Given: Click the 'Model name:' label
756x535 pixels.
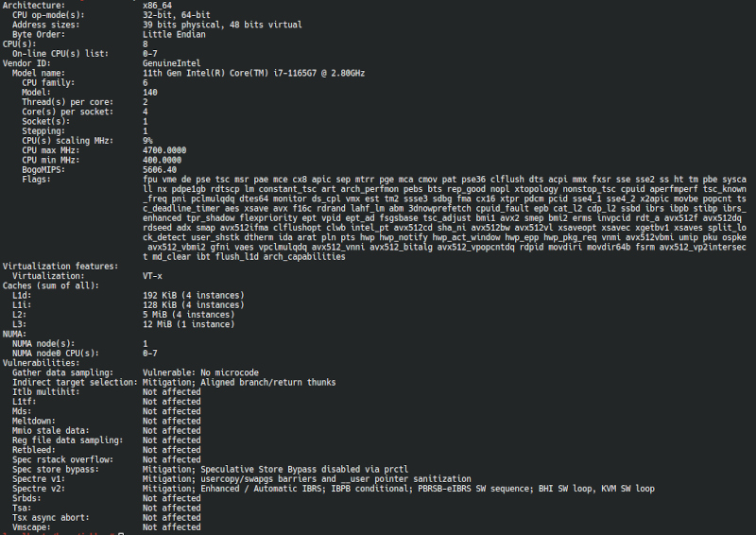Looking at the screenshot, I should pos(39,73).
